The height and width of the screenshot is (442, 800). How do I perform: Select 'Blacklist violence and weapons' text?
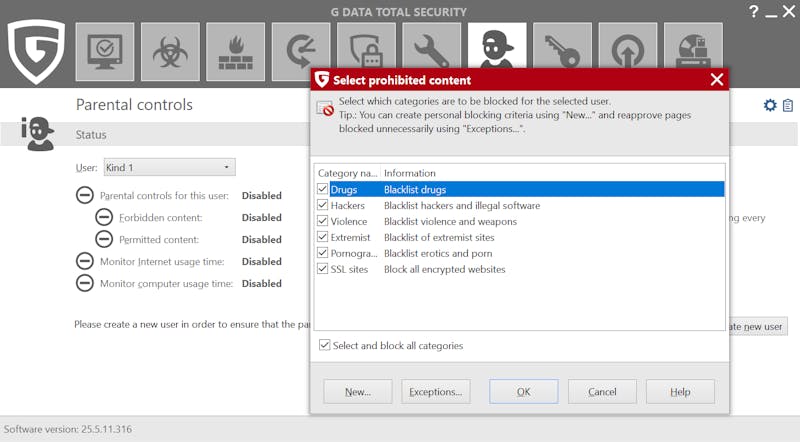coord(450,221)
